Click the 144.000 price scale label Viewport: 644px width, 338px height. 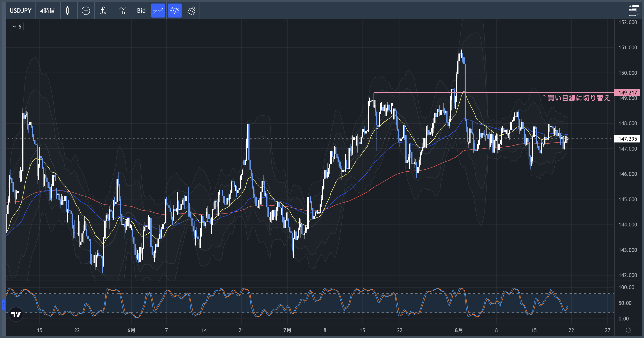click(628, 225)
